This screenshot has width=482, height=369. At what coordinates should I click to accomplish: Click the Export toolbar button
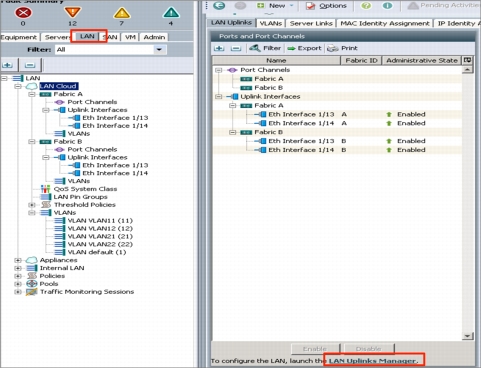point(305,48)
